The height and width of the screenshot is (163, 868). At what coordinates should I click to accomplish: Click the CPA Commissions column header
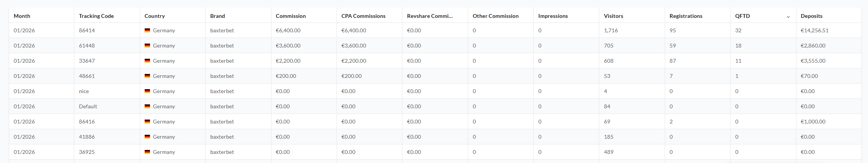[363, 16]
